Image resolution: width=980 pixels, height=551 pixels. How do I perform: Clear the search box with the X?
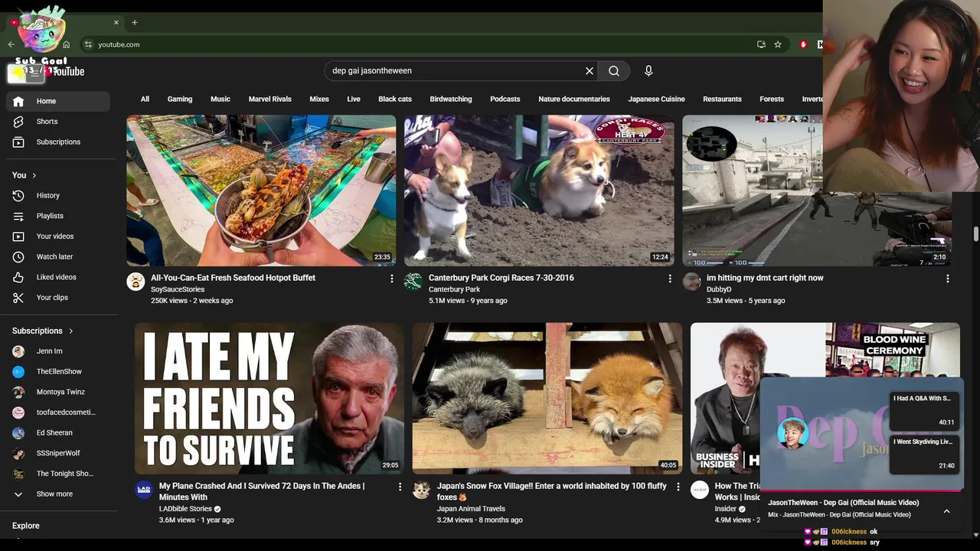click(590, 70)
